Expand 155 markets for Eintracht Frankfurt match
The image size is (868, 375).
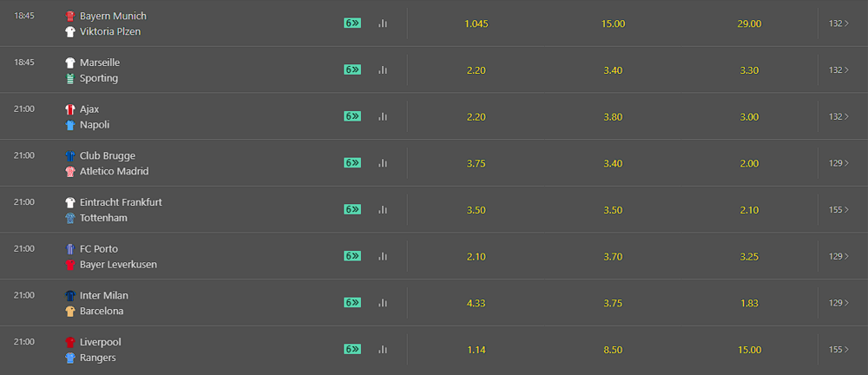(x=838, y=210)
